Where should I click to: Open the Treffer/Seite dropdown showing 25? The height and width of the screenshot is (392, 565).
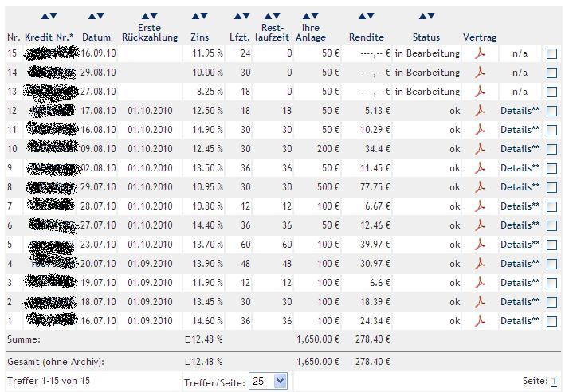(268, 381)
